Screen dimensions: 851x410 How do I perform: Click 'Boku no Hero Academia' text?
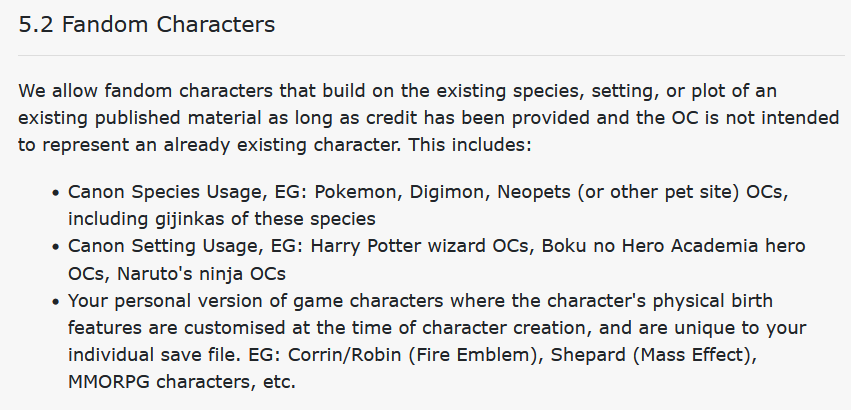point(650,247)
